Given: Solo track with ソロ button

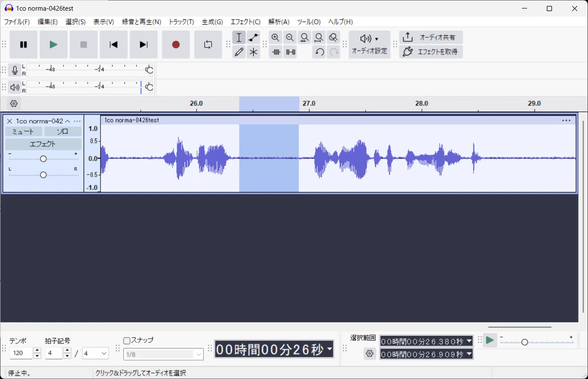Looking at the screenshot, I should [63, 132].
